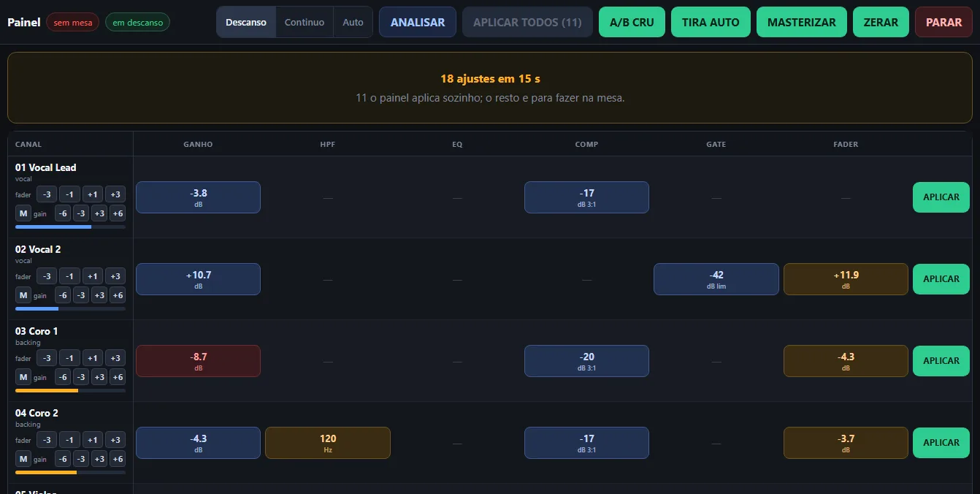Click the 'sem mesa' status badge
Screen dimensions: 980x494
[72, 23]
